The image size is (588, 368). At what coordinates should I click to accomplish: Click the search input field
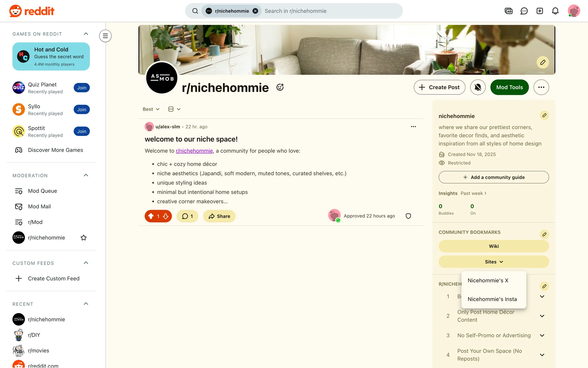click(331, 11)
